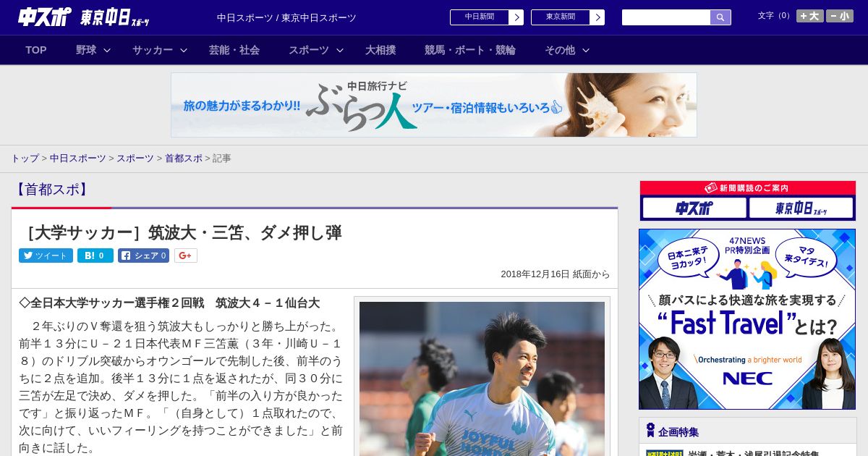
Task: Open the スポーツ menu
Action: pos(309,50)
